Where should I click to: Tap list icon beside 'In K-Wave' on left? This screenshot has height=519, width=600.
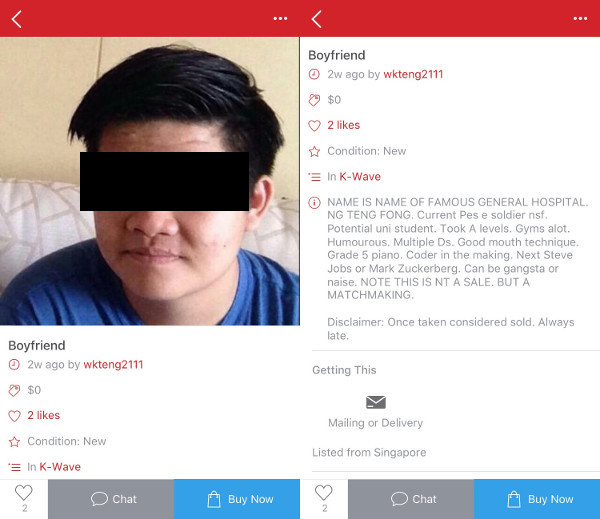15,467
